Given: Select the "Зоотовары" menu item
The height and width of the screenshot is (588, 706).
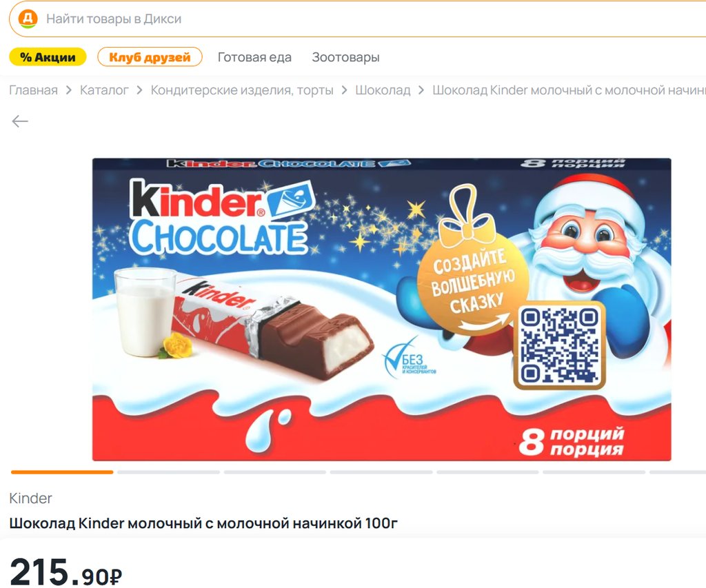Looking at the screenshot, I should (x=346, y=58).
